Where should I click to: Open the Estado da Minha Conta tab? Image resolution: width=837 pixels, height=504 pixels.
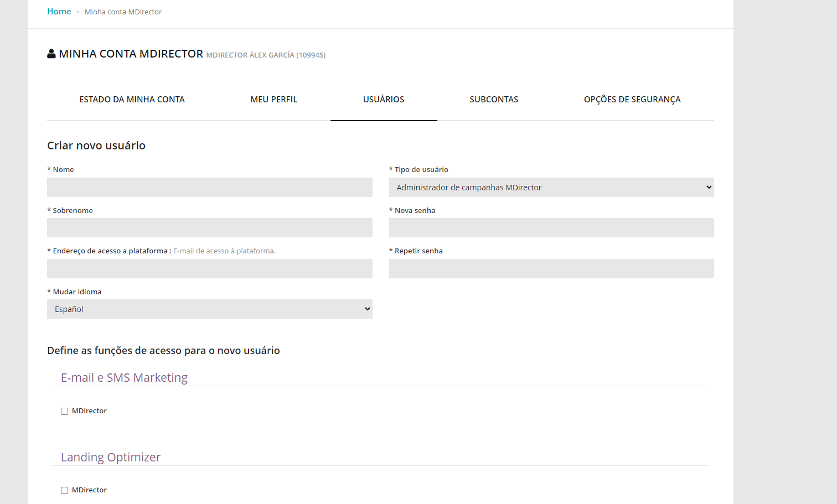132,100
